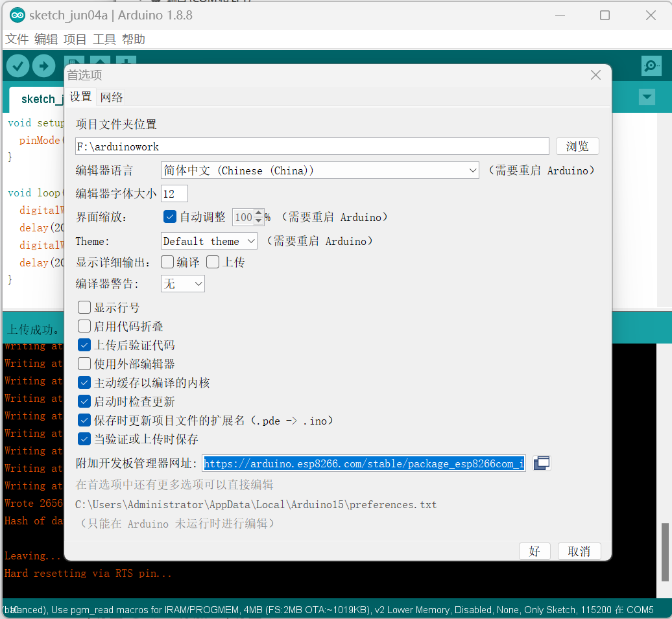Open the Serial Monitor magnifier icon

651,66
